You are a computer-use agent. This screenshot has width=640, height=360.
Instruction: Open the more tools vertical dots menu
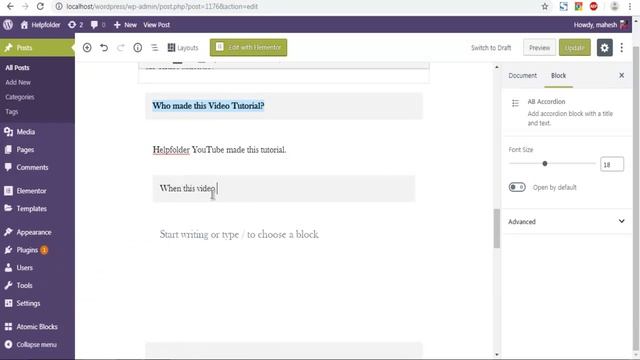click(x=622, y=48)
